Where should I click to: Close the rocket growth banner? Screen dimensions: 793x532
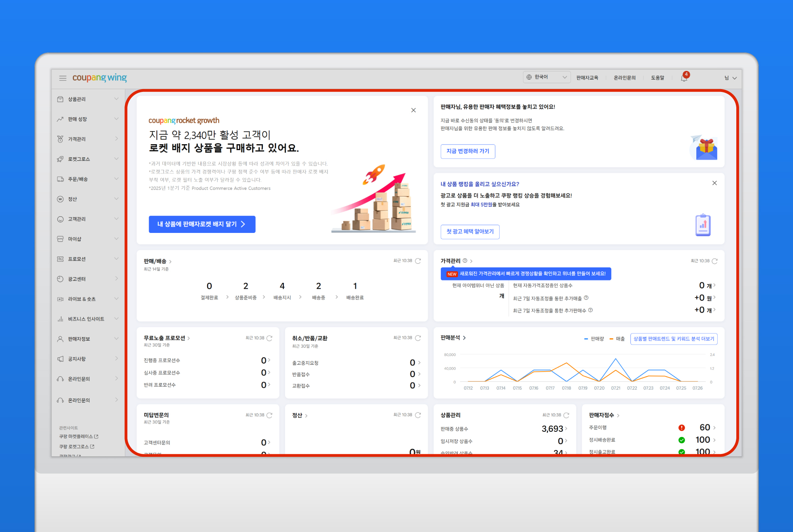pyautogui.click(x=414, y=110)
